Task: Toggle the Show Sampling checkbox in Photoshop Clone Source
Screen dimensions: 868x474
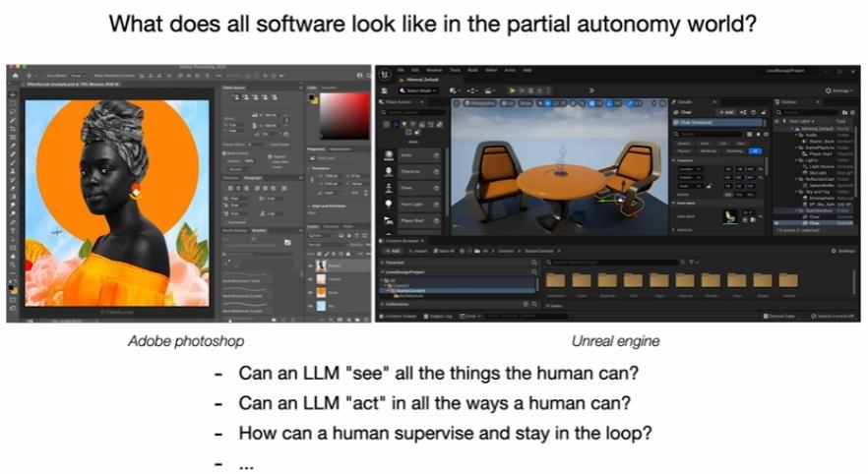Action: [x=224, y=153]
